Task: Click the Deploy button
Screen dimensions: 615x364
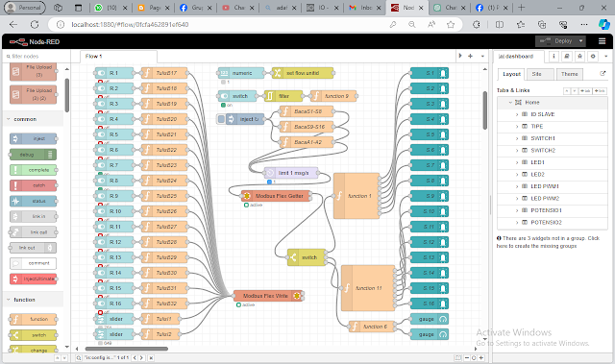Action: click(x=556, y=41)
